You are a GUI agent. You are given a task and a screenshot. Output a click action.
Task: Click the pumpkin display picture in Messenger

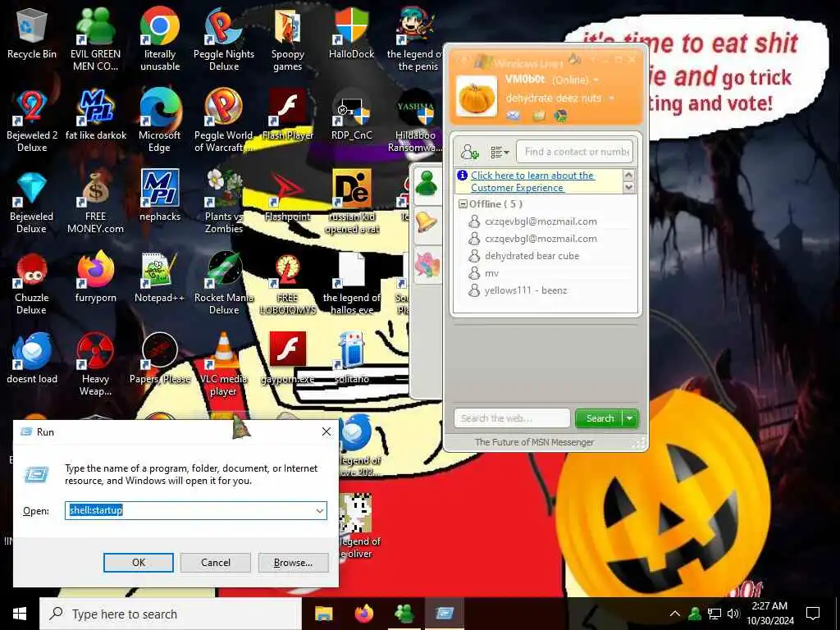[x=477, y=97]
